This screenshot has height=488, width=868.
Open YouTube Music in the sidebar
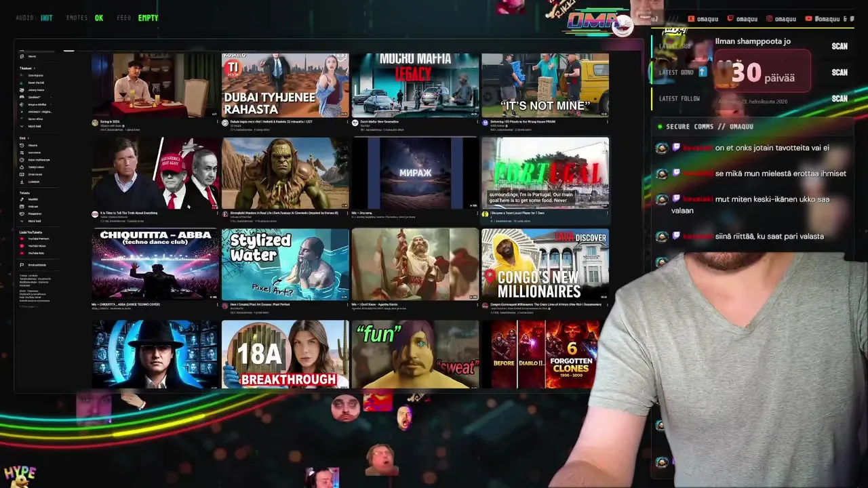33,246
